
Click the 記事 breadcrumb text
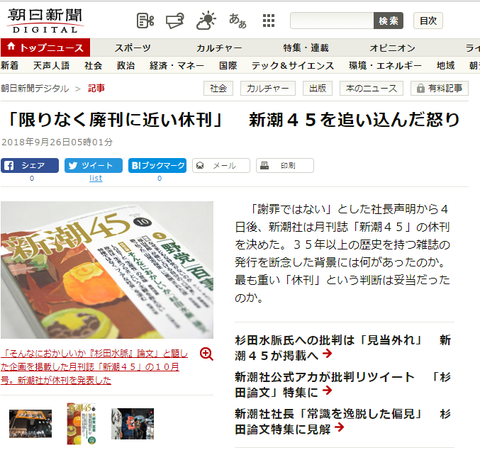point(96,88)
